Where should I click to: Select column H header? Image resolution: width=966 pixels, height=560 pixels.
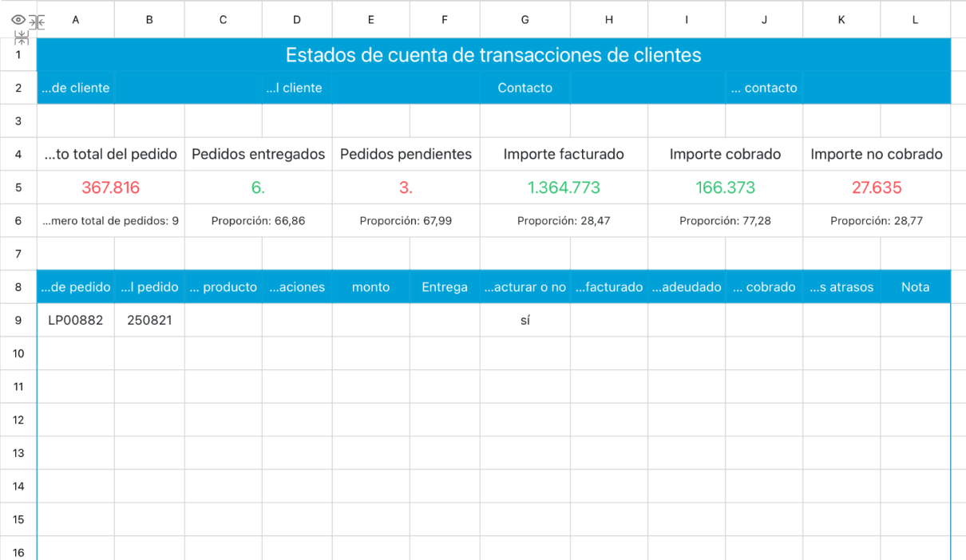click(609, 21)
